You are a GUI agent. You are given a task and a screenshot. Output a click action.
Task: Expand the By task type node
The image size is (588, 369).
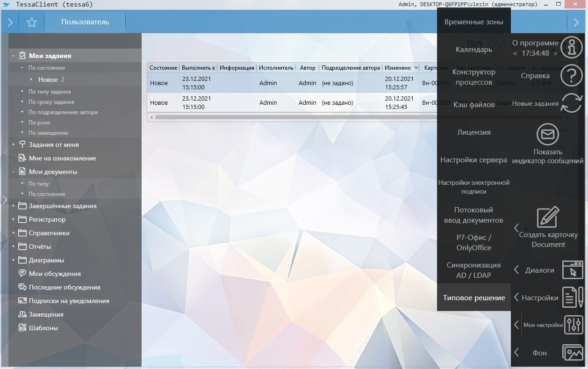pyautogui.click(x=22, y=92)
